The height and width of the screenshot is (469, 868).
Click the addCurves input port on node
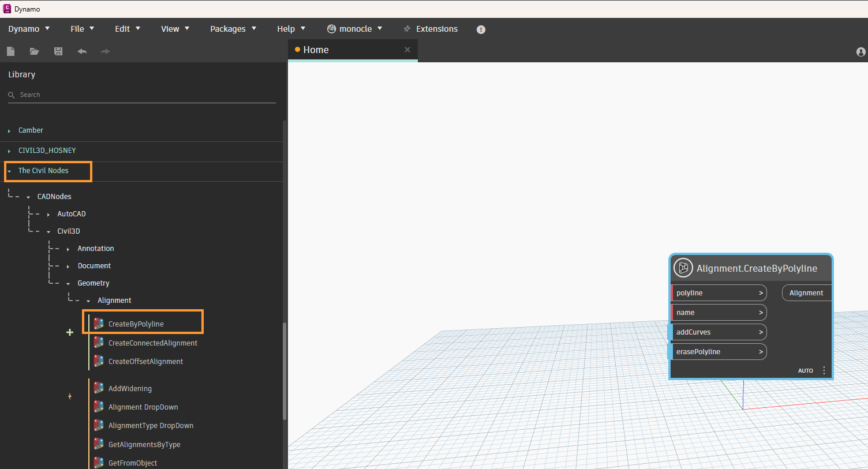pos(719,332)
